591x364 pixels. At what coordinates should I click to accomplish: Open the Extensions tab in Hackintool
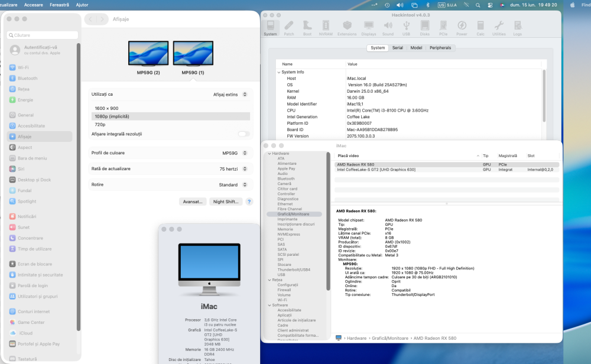click(347, 28)
